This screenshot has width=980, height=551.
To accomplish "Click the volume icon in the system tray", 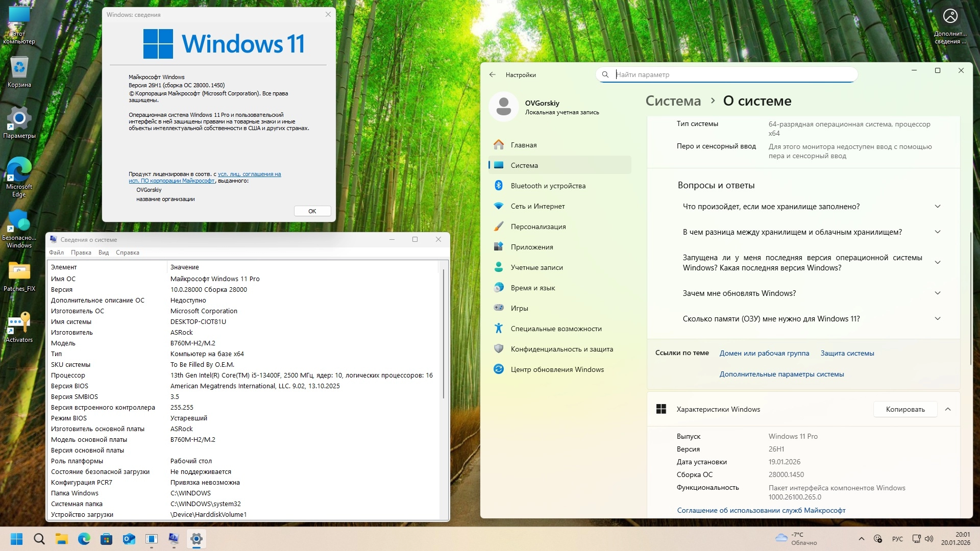I will click(929, 539).
